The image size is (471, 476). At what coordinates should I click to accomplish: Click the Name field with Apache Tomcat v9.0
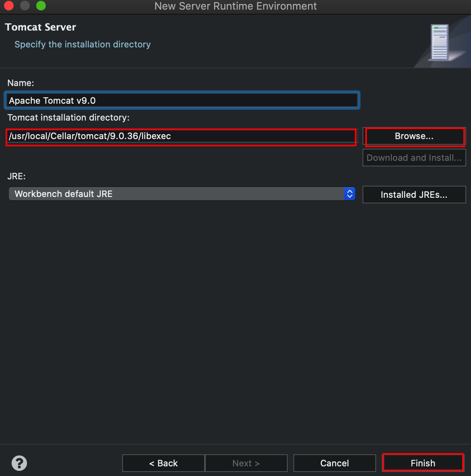click(x=182, y=100)
